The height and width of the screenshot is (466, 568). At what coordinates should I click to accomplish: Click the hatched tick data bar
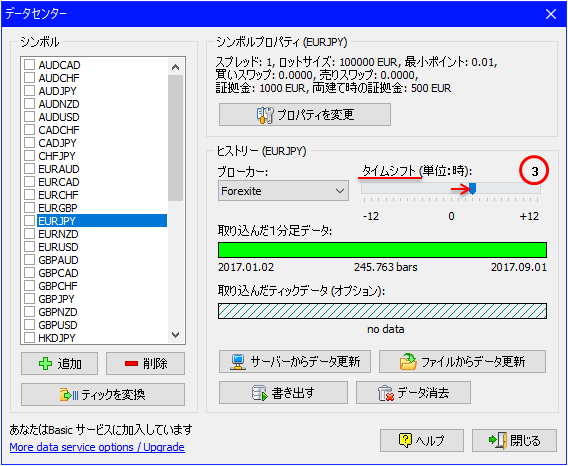[x=383, y=311]
